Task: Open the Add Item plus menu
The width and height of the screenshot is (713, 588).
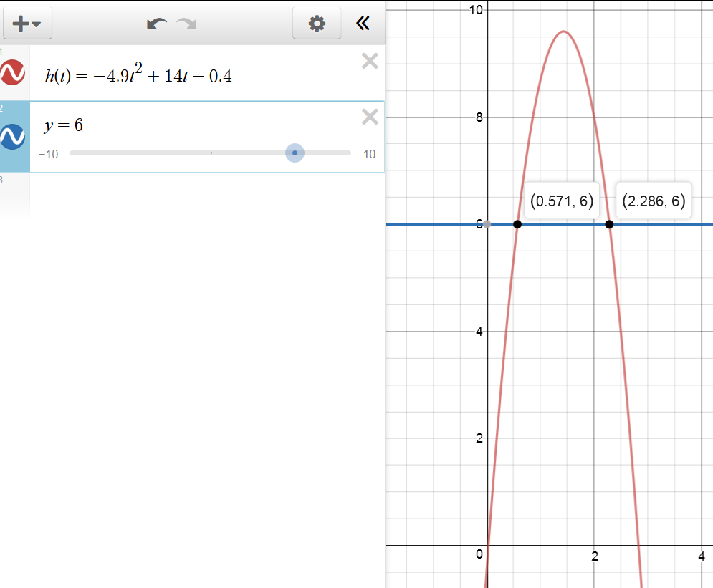Action: pos(27,24)
